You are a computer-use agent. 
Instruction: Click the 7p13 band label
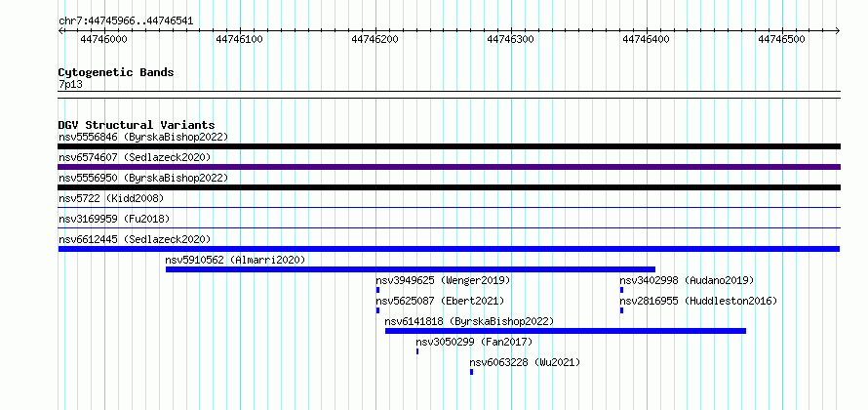click(70, 84)
